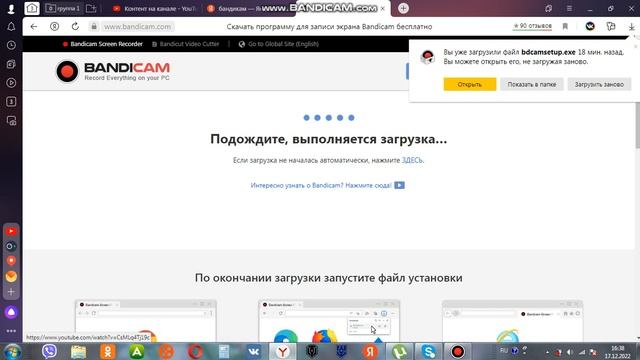Open sidebar more options (three dots)

tap(11, 331)
